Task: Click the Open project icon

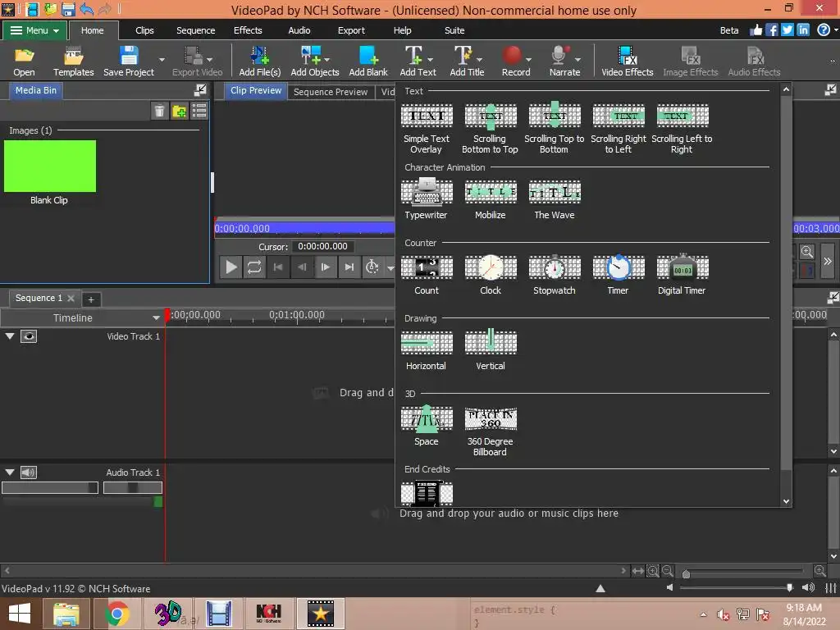Action: [24, 62]
